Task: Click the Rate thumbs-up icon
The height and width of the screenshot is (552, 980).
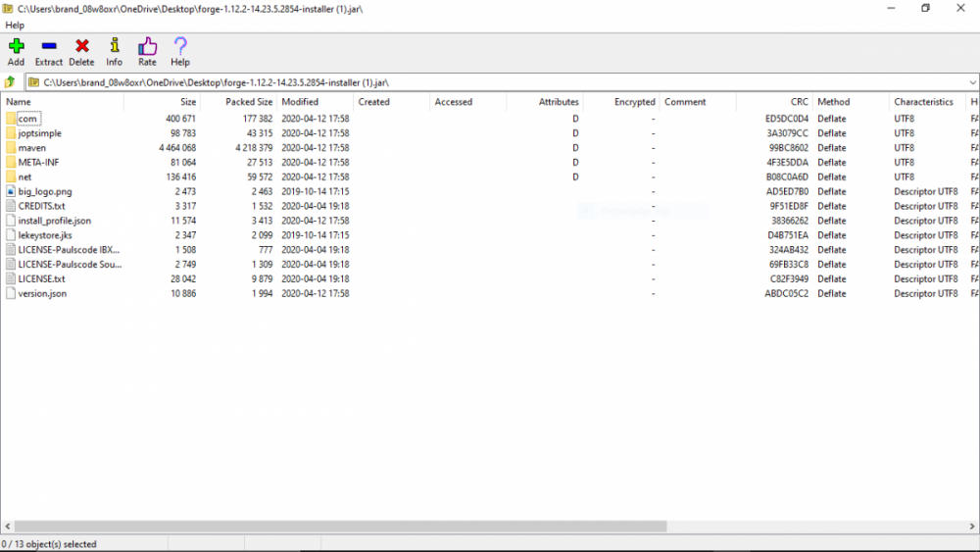Action: [147, 46]
